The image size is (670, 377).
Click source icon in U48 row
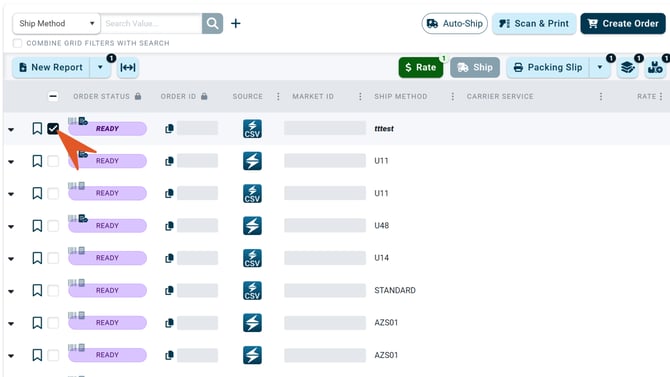252,226
